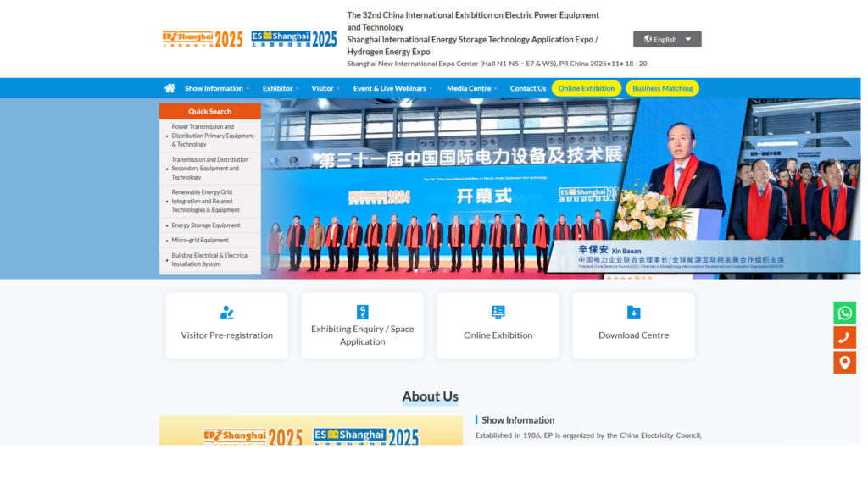868x488 pixels.
Task: Click the globe icon in language selector
Action: [648, 39]
